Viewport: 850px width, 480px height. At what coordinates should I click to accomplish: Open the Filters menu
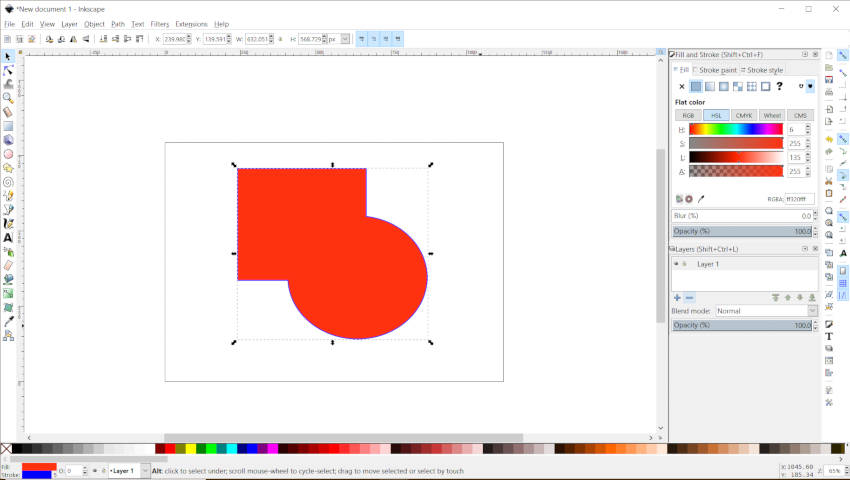coord(159,24)
